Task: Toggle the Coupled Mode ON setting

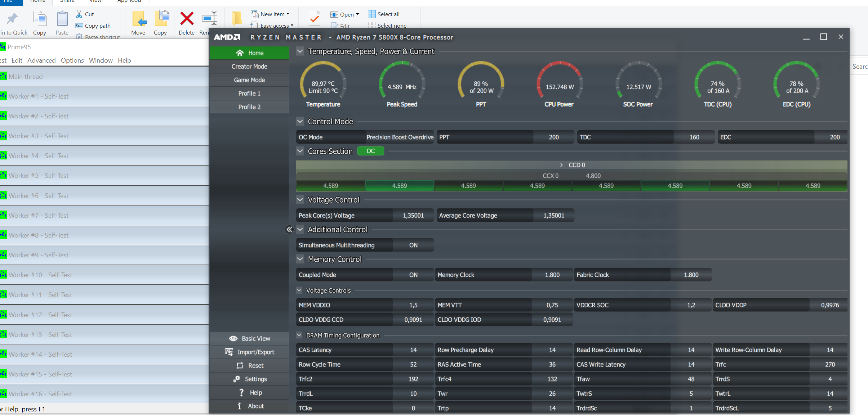Action: click(x=413, y=275)
